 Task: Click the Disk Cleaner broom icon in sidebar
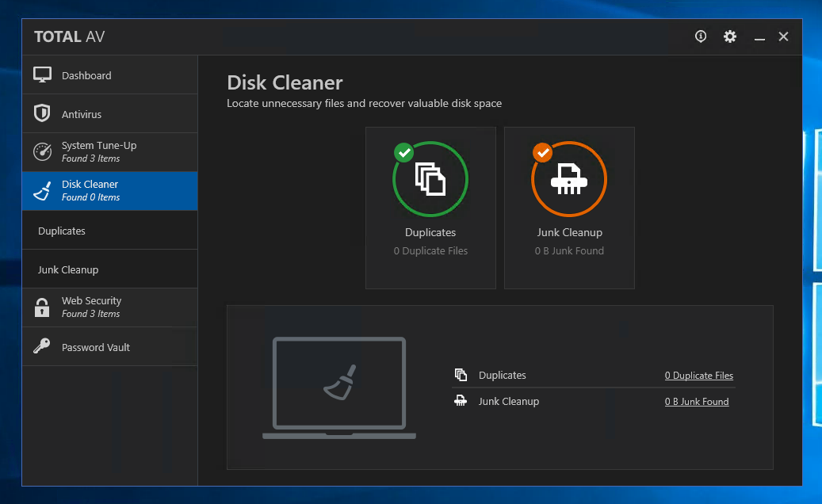point(43,191)
